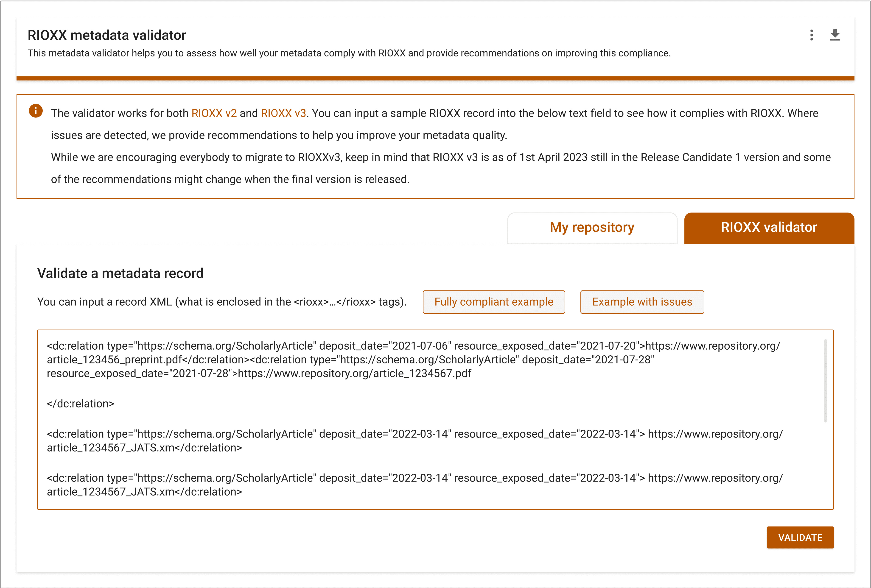871x588 pixels.
Task: Load the Fully compliant example
Action: pyautogui.click(x=494, y=301)
